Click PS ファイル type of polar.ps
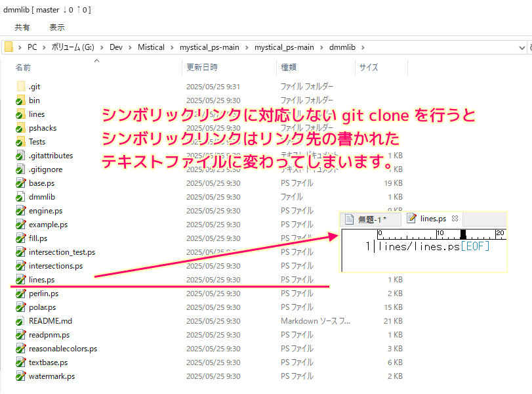The height and width of the screenshot is (394, 532). click(x=297, y=307)
